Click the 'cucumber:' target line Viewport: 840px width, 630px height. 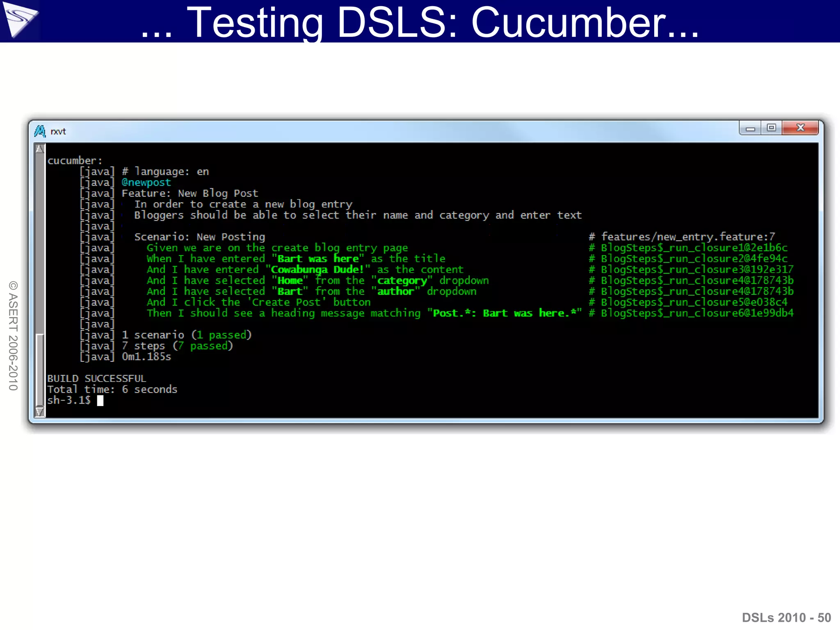[75, 161]
